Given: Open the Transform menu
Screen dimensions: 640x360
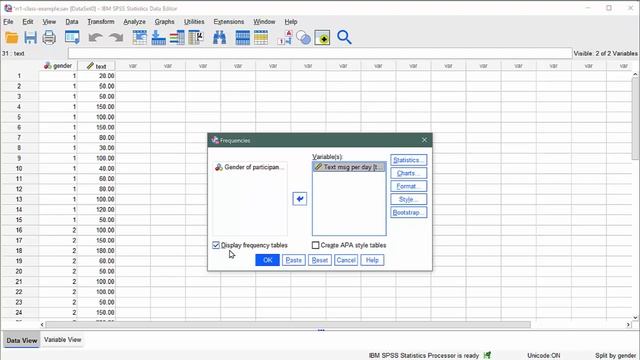Looking at the screenshot, I should click(x=101, y=22).
